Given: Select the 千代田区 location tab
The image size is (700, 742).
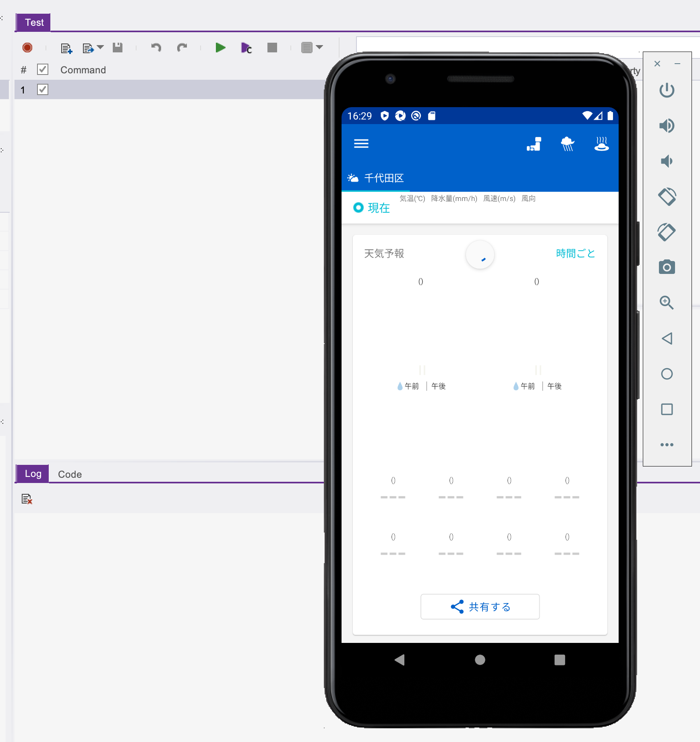Looking at the screenshot, I should (376, 178).
